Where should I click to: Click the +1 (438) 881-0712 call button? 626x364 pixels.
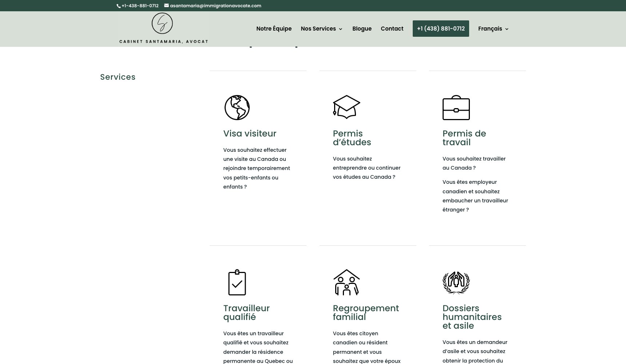click(x=441, y=28)
